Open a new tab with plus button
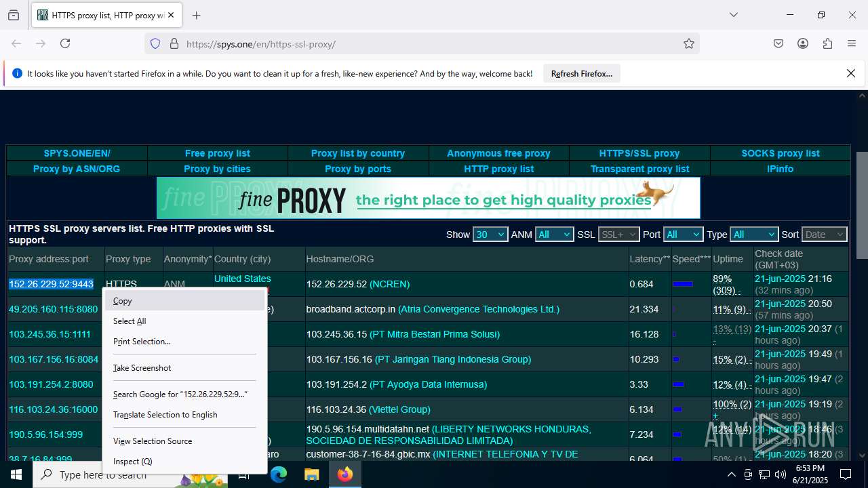 coord(196,15)
